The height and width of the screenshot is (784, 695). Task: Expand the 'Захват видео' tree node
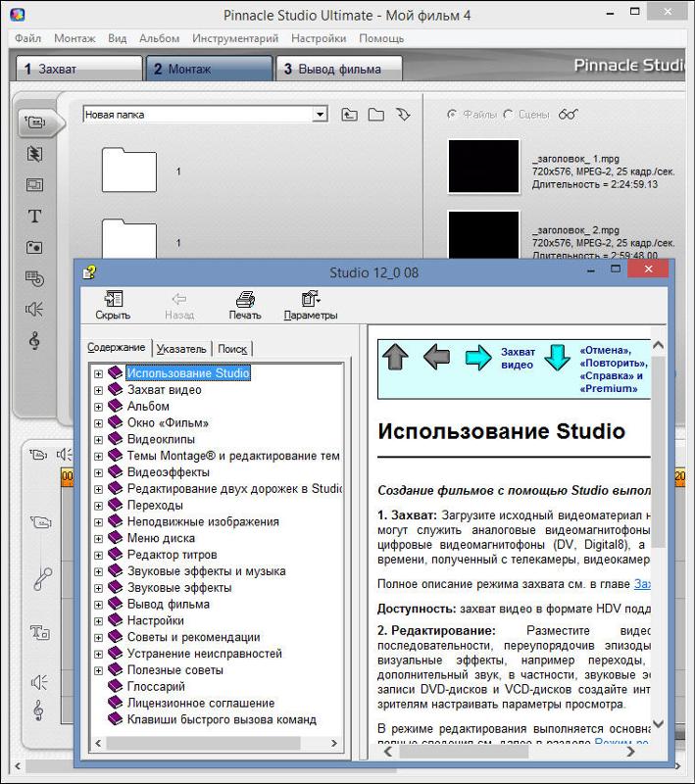[98, 390]
